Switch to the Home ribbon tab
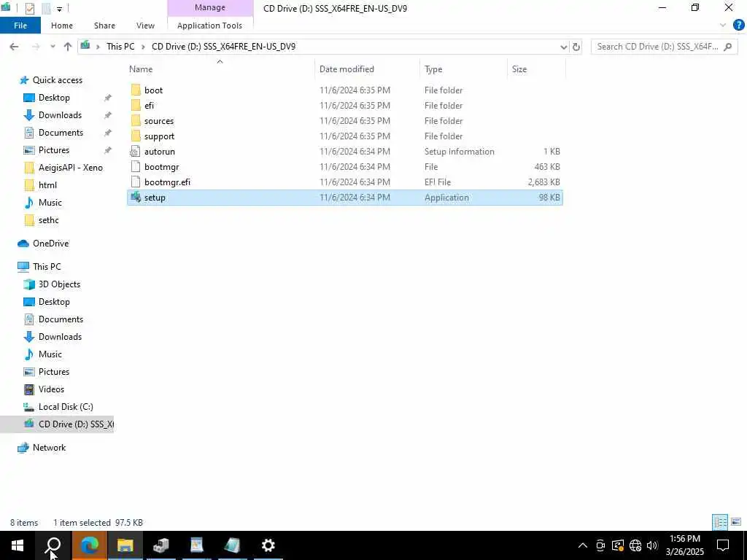 click(62, 26)
